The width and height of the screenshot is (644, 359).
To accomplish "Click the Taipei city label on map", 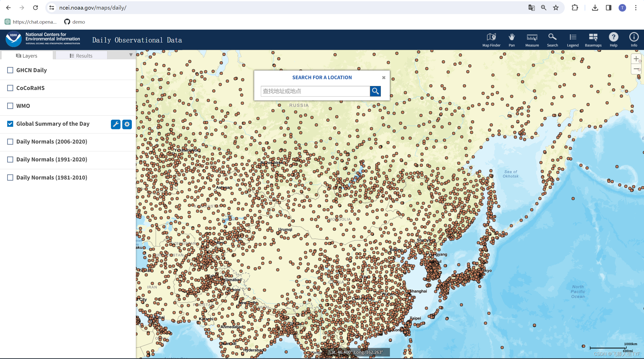I will (x=416, y=318).
